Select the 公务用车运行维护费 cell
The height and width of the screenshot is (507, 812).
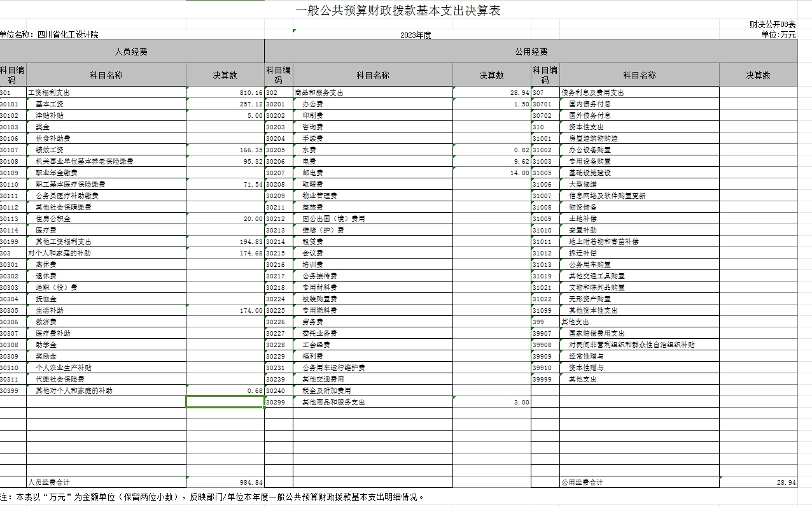coord(373,368)
